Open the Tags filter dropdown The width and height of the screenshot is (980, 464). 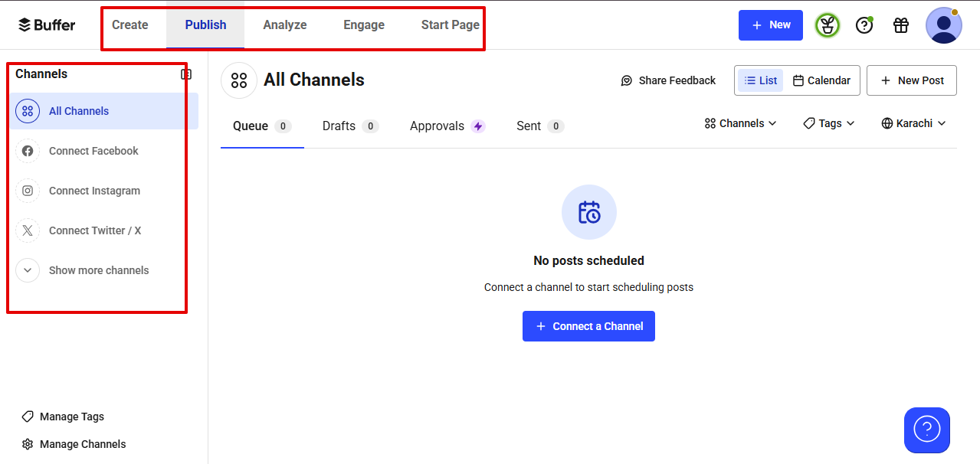(x=828, y=123)
